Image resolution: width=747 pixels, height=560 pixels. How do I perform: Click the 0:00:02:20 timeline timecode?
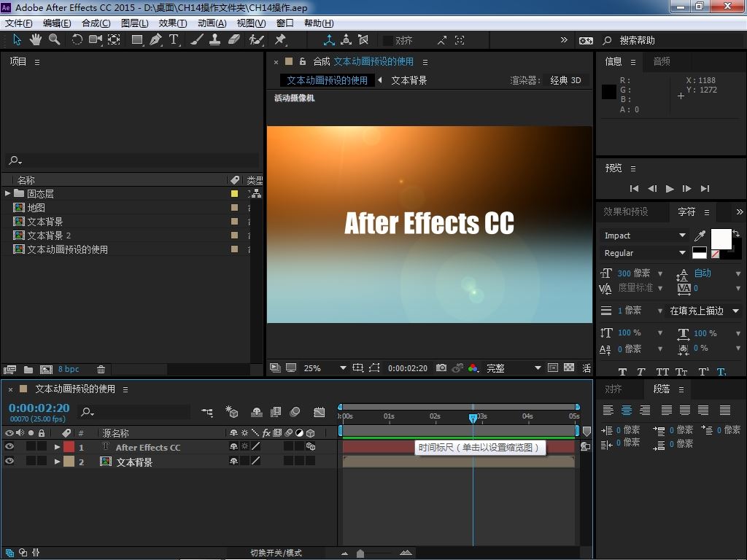pos(39,408)
